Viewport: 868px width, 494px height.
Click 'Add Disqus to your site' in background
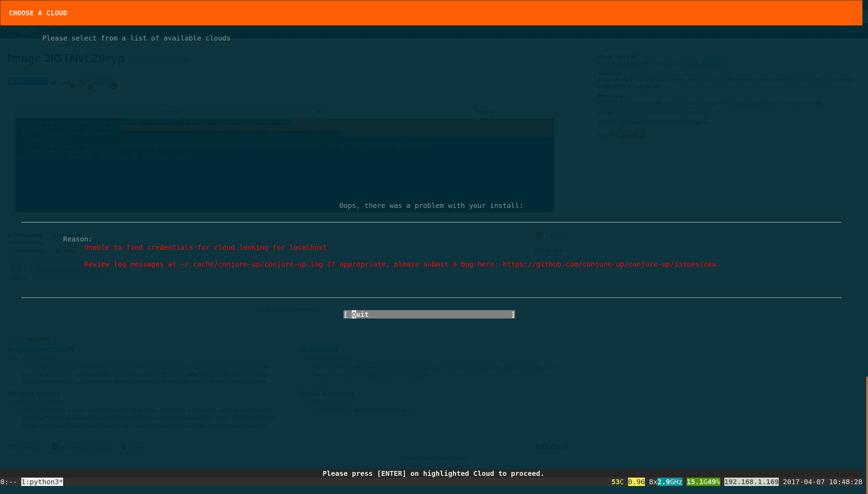coord(81,447)
